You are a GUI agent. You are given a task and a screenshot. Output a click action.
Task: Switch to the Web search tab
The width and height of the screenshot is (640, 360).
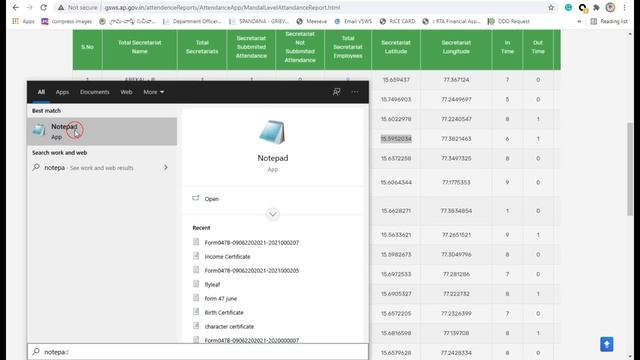click(126, 92)
